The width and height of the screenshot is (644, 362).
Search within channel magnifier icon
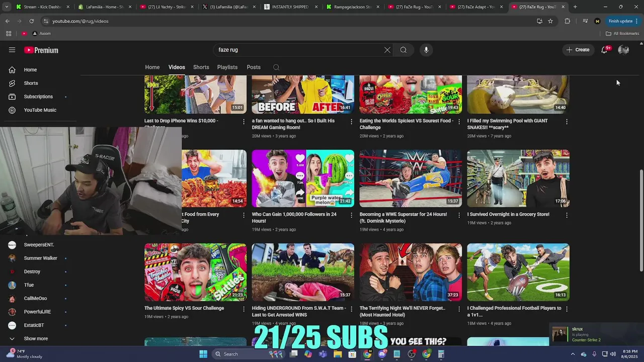(x=276, y=67)
